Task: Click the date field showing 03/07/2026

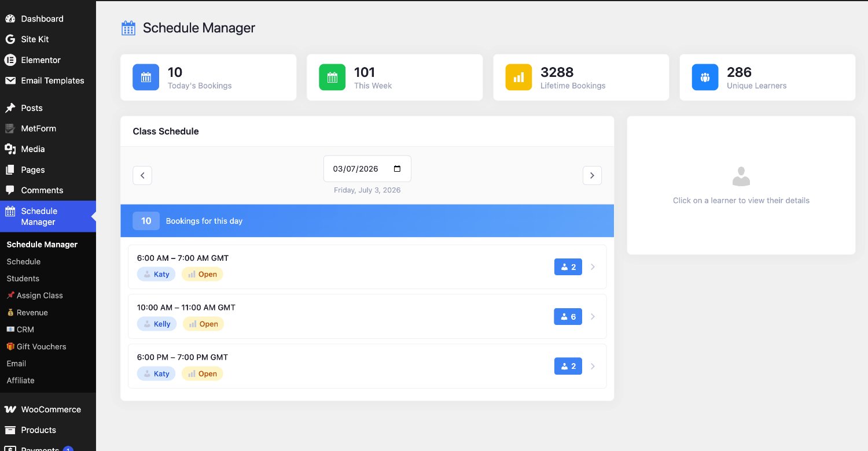Action: [367, 169]
